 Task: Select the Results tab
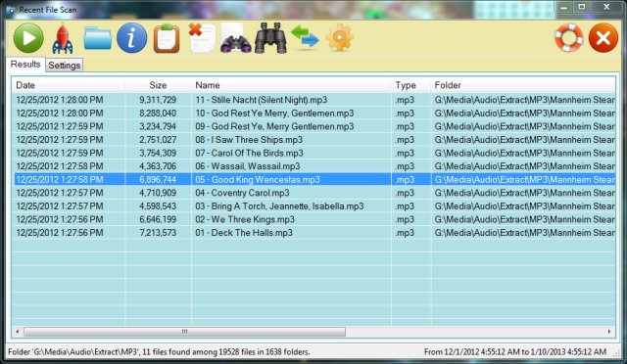[x=25, y=65]
